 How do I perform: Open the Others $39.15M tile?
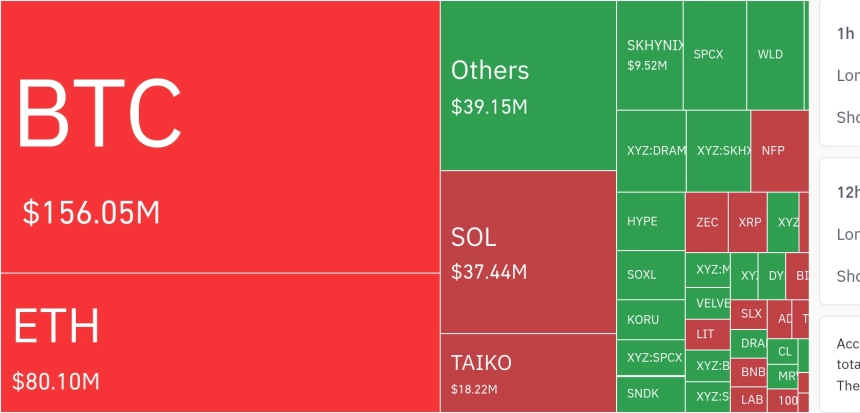click(x=528, y=85)
